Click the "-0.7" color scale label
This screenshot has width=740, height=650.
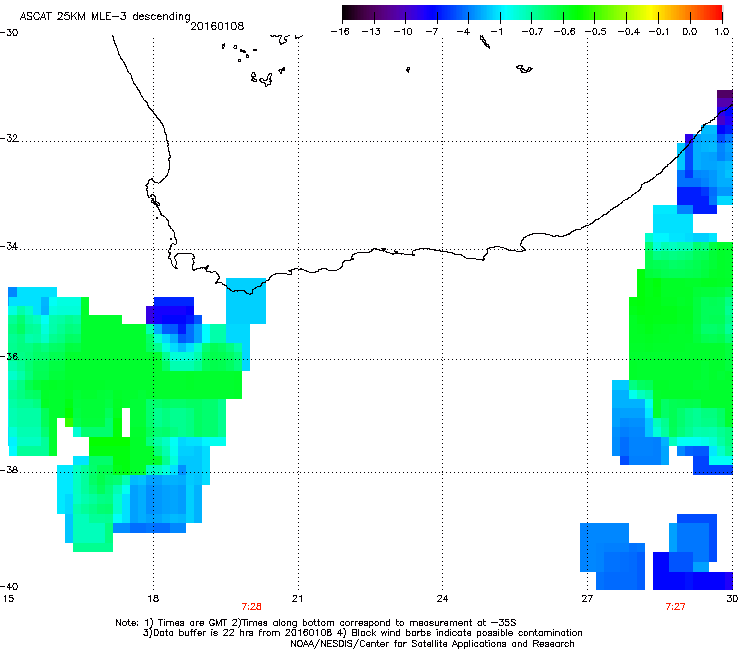[x=532, y=32]
